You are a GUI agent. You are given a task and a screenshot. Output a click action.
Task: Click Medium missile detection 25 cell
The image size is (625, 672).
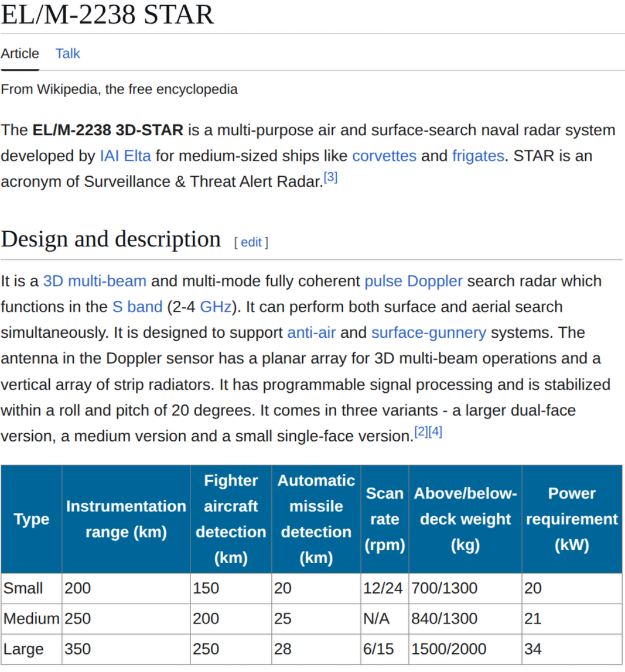pyautogui.click(x=316, y=619)
